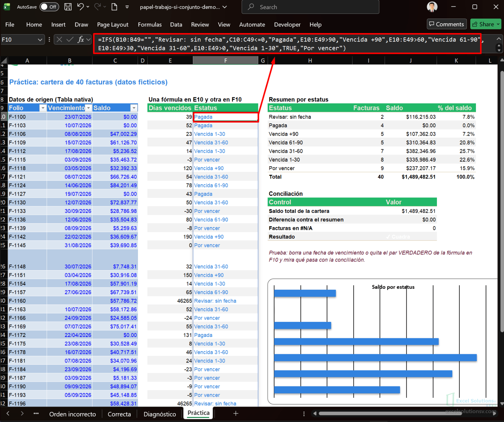The image size is (504, 422).
Task: Show more sheets ellipsis
Action: click(36, 413)
